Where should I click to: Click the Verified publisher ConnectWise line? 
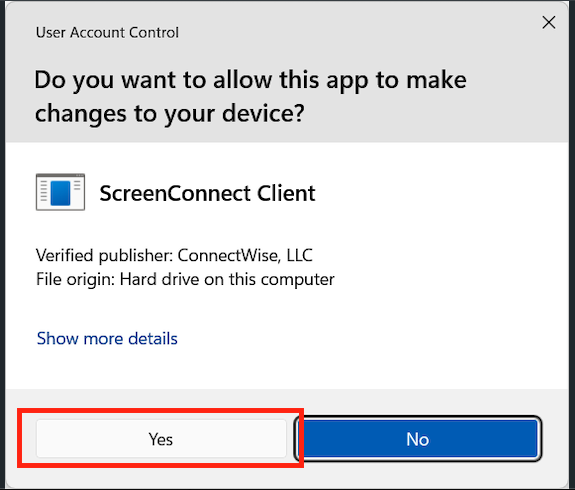coord(174,255)
